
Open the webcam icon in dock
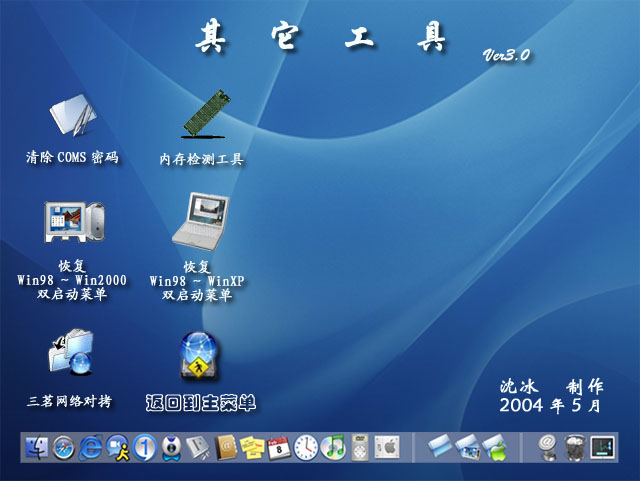click(x=171, y=448)
